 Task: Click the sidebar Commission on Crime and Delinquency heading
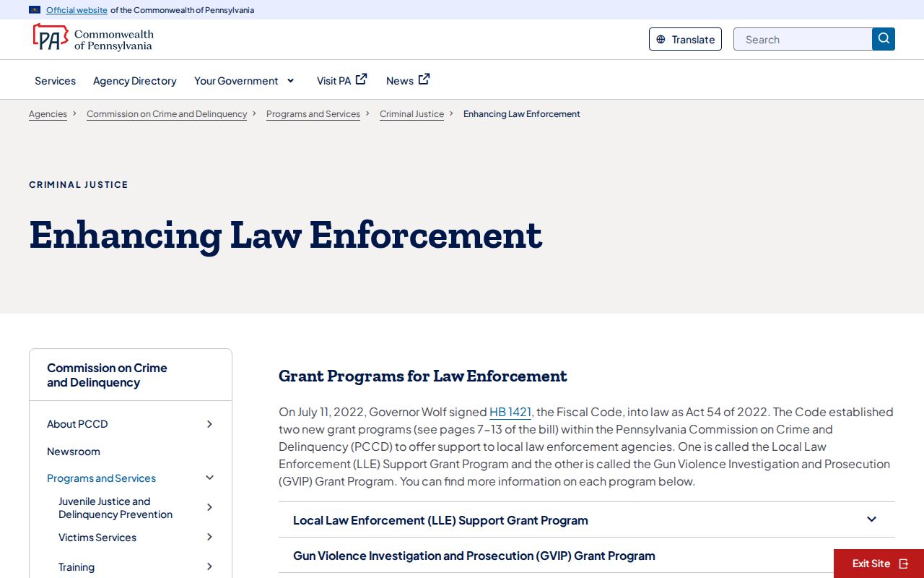(x=107, y=375)
